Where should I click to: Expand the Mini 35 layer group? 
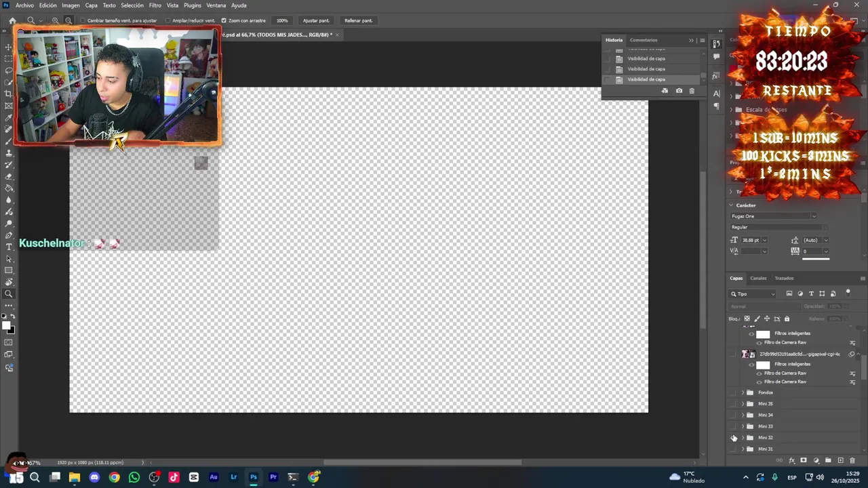tap(743, 404)
